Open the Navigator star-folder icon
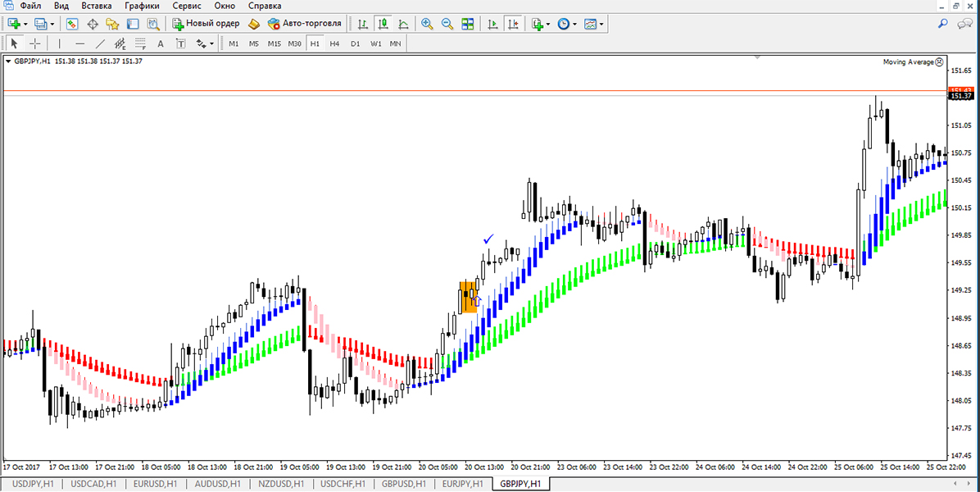 [x=112, y=24]
